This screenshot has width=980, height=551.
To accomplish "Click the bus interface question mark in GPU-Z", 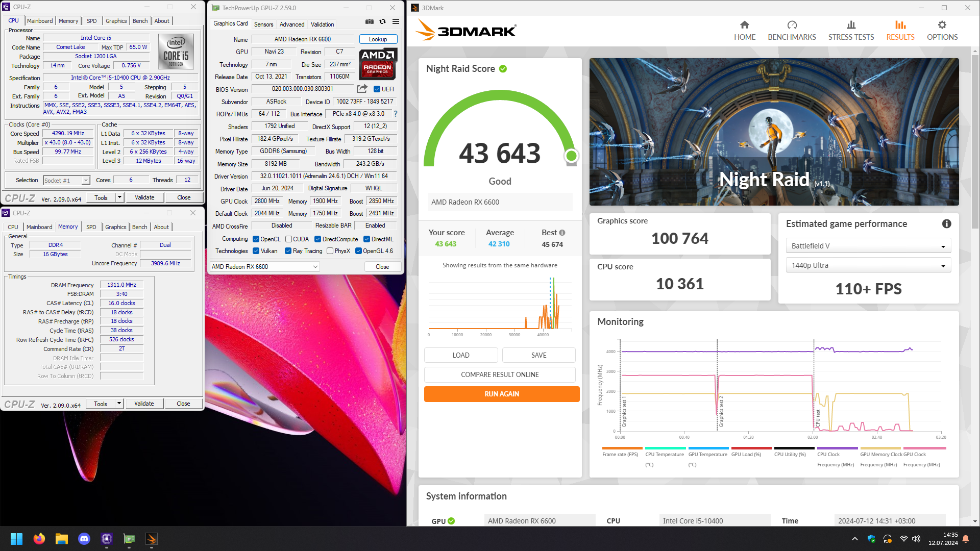I will pos(395,114).
